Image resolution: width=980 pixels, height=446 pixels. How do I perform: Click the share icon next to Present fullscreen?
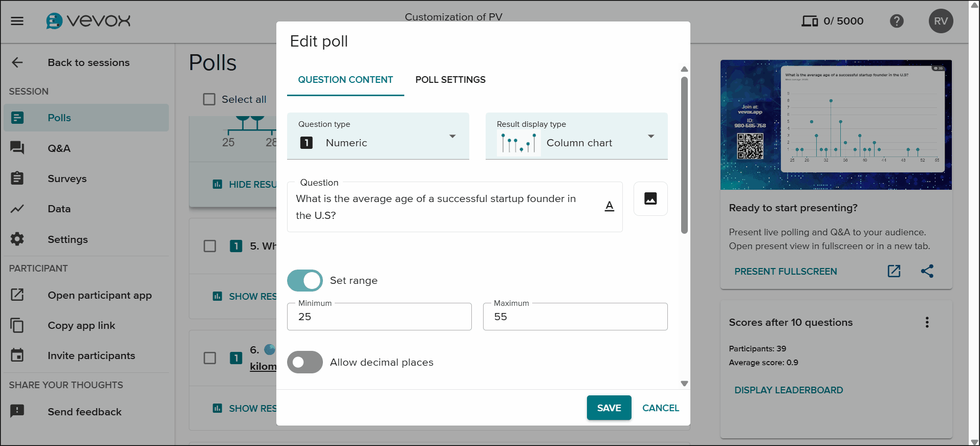tap(927, 271)
